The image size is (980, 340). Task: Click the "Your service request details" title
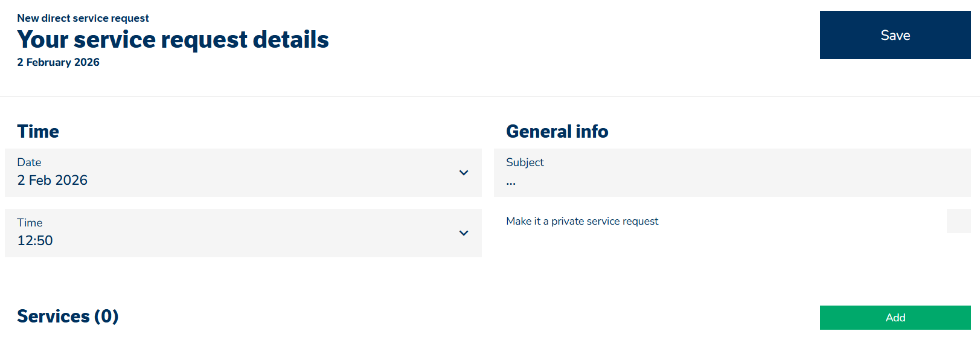[x=173, y=40]
